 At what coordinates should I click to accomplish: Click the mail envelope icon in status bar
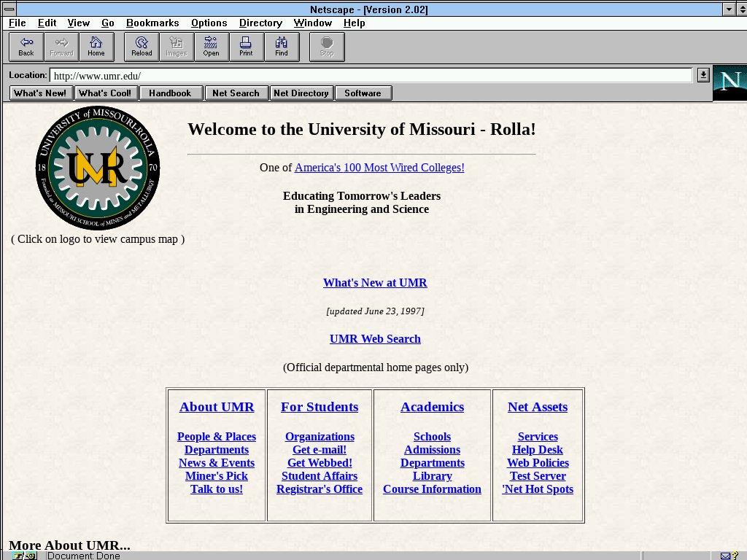[726, 556]
